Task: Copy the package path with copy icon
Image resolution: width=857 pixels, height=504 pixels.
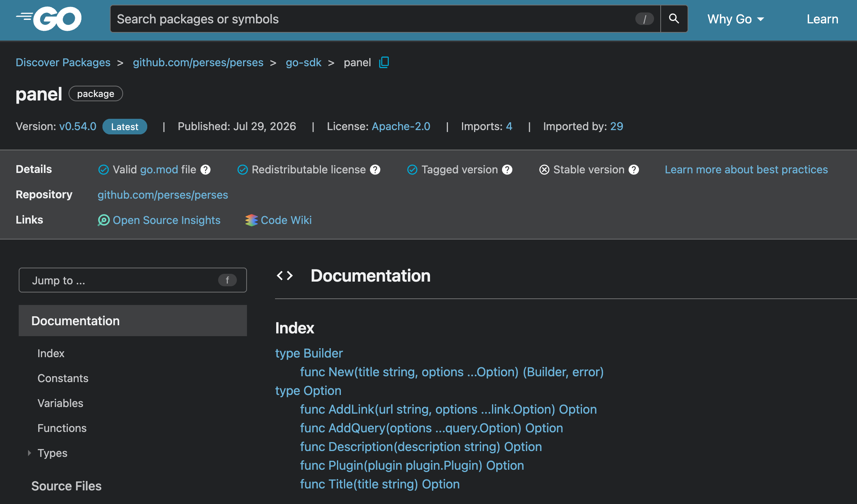Action: click(384, 62)
